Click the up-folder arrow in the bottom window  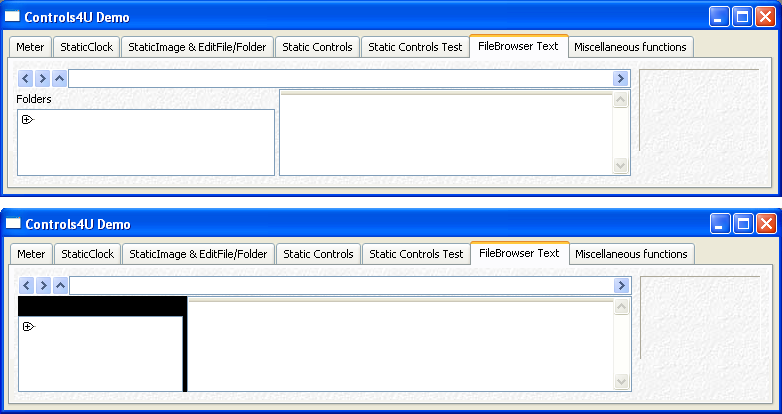(61, 286)
